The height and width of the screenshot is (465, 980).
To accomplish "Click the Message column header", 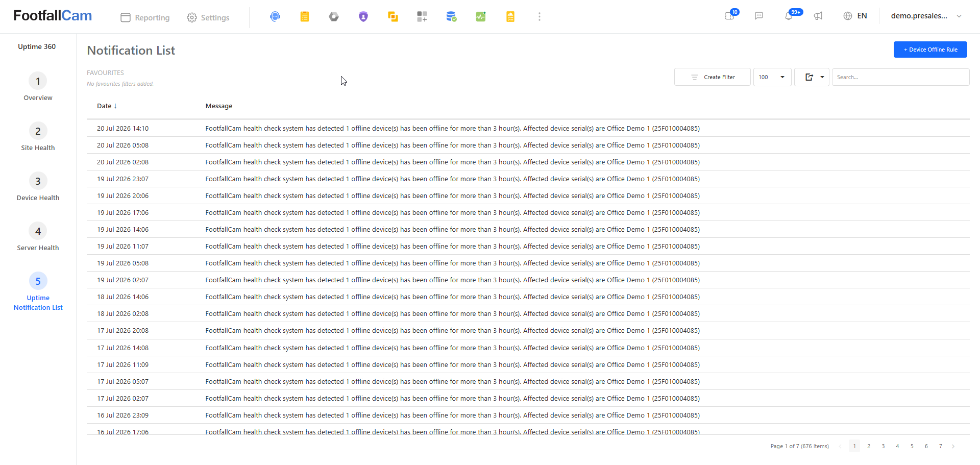I will click(219, 106).
